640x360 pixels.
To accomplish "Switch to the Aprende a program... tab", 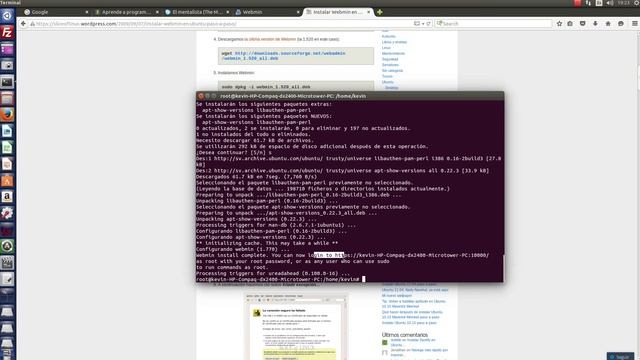I will coord(127,12).
